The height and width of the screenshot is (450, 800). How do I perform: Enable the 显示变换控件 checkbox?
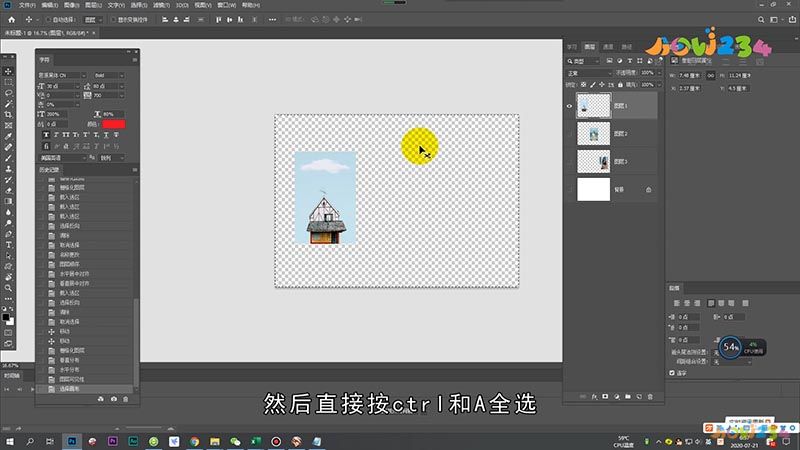tap(113, 19)
